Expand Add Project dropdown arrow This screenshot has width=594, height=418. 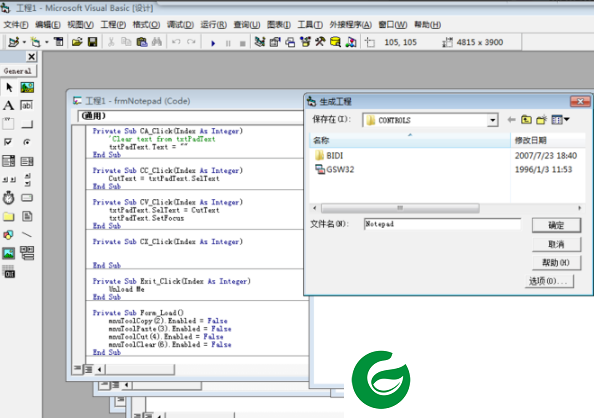(24, 42)
